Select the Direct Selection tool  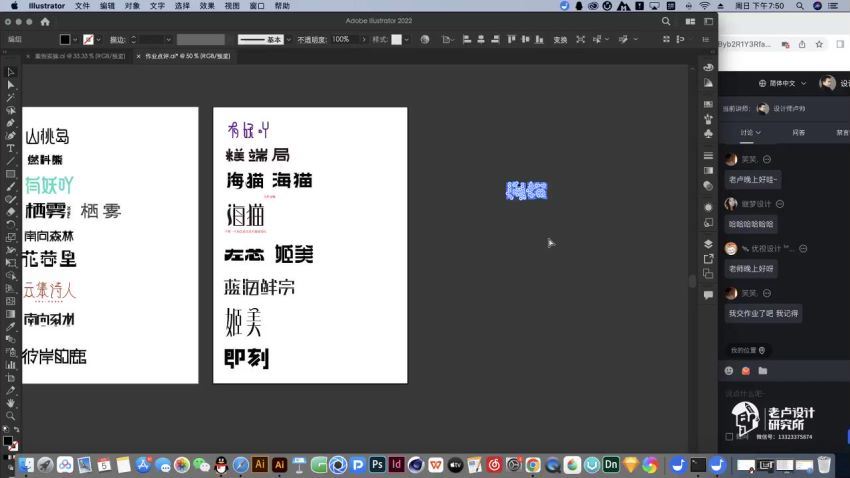pyautogui.click(x=10, y=85)
